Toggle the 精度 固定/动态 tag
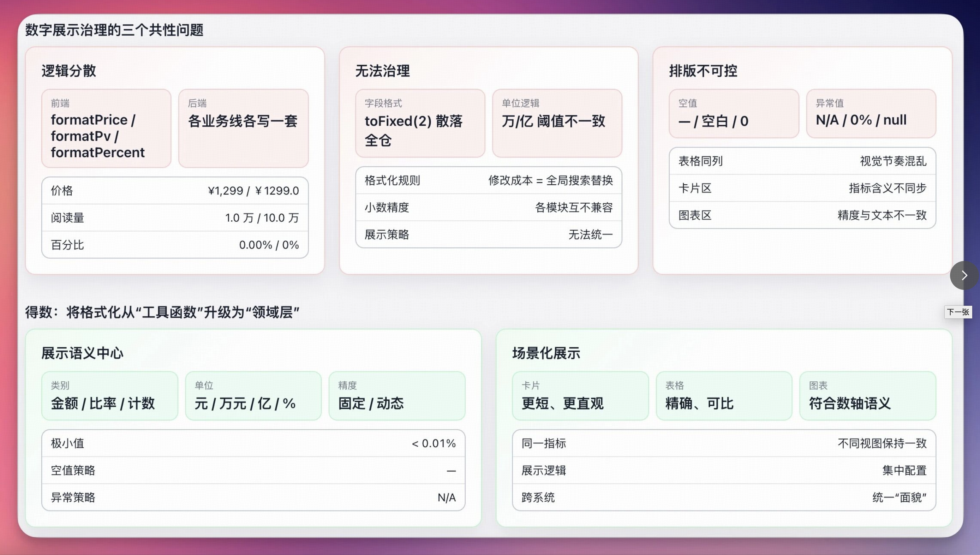The image size is (980, 555). tap(397, 395)
